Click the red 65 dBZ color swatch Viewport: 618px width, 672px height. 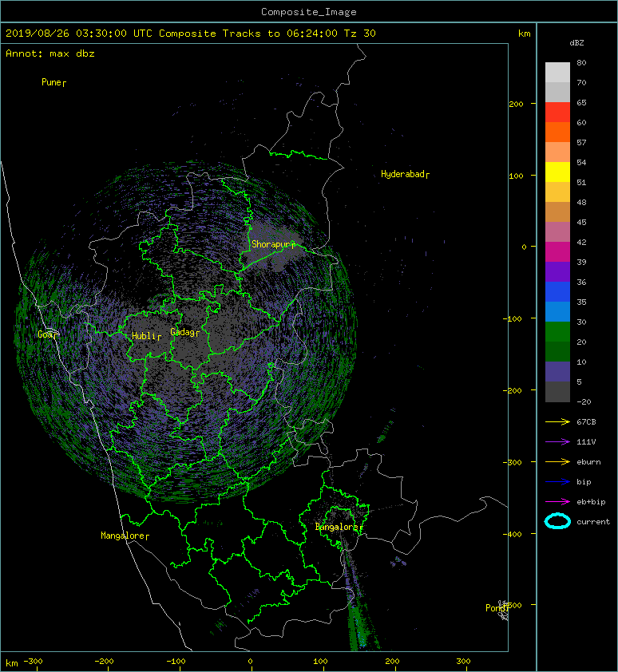[x=557, y=113]
